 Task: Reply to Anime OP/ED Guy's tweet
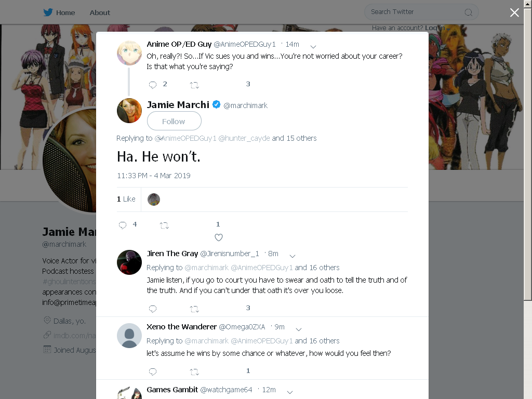coord(153,85)
